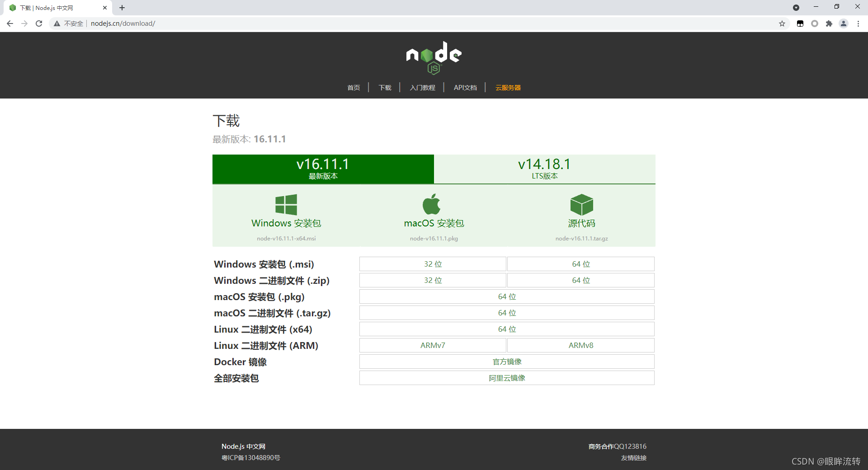Click the not-secure warning icon in address bar
Viewport: 868px width, 470px height.
pyautogui.click(x=57, y=23)
